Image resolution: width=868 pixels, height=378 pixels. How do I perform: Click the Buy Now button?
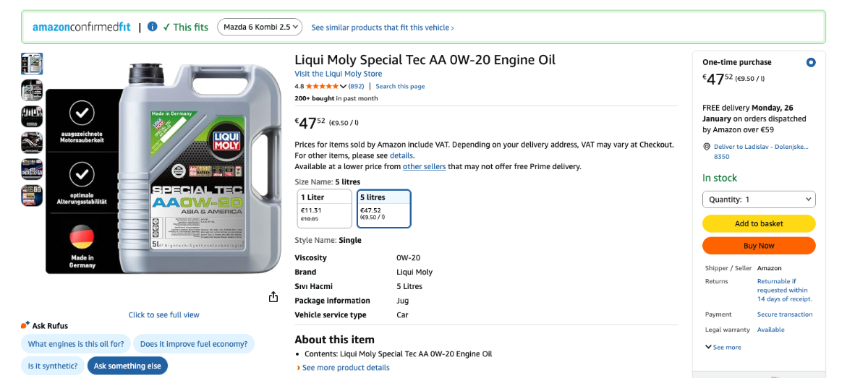(x=759, y=246)
